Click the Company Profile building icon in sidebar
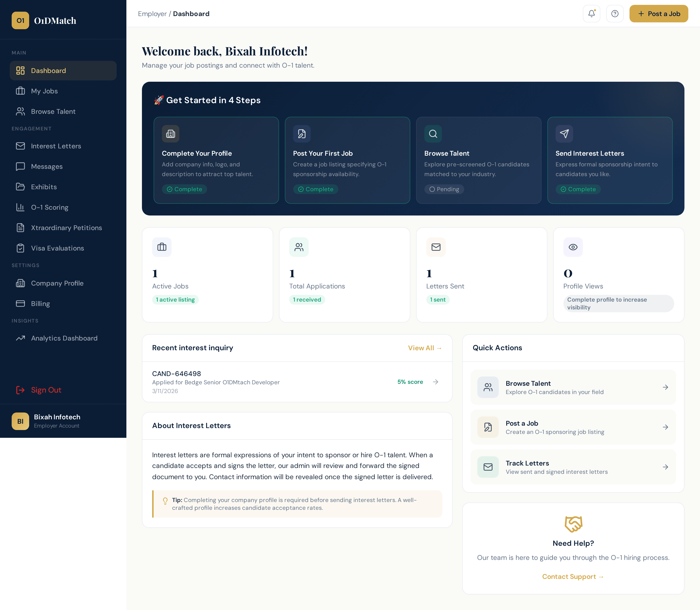This screenshot has height=610, width=700. coord(20,283)
